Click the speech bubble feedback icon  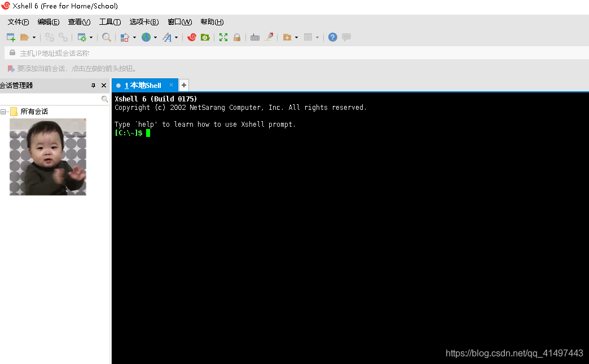(346, 37)
